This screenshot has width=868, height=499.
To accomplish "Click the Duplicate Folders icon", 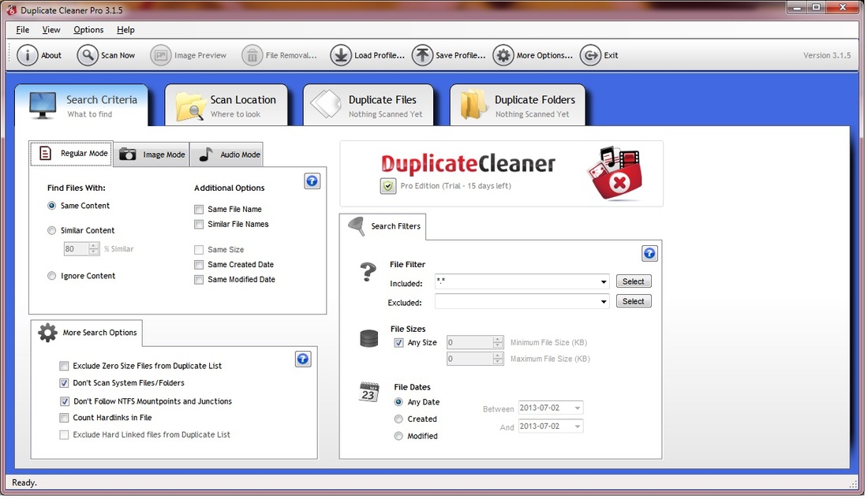I will point(473,105).
